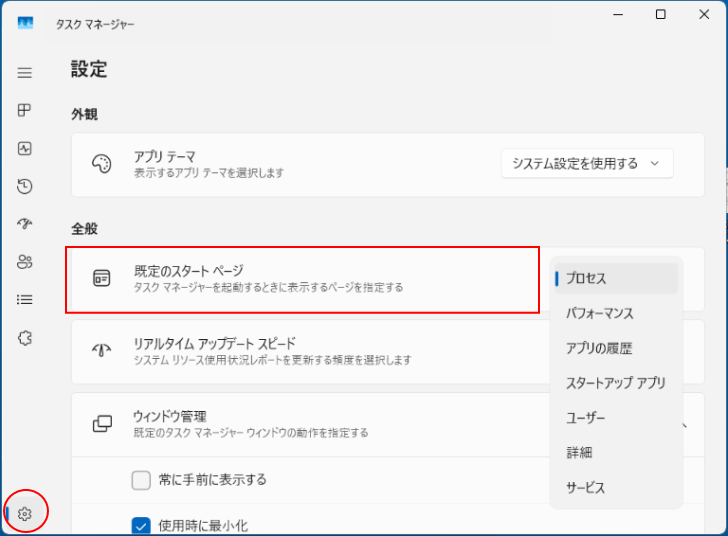Collapse the ウィンドウ管理 section chevron
Viewport: 728px width, 536px height.
pyautogui.click(x=684, y=425)
